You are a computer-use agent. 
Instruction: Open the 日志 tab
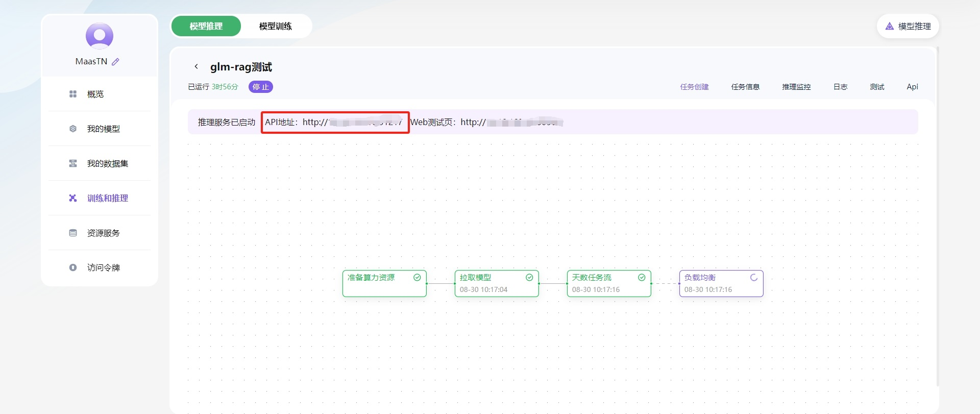tap(840, 87)
